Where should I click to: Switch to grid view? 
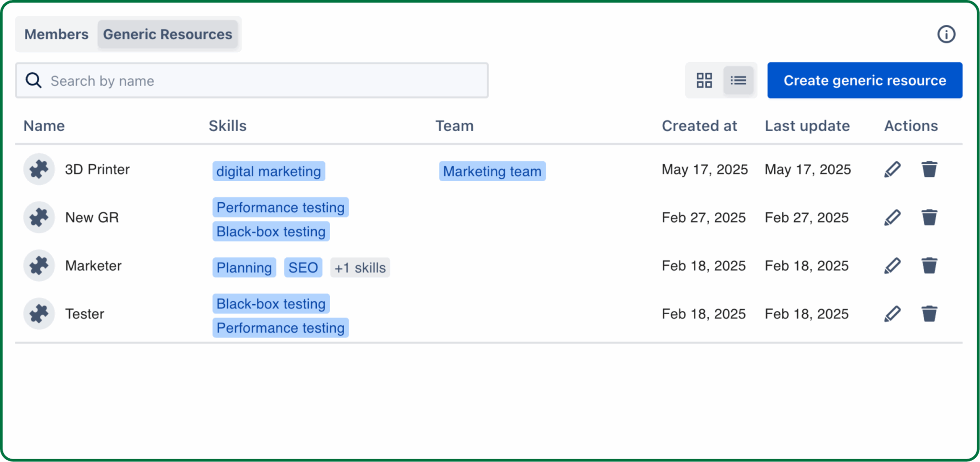(704, 80)
